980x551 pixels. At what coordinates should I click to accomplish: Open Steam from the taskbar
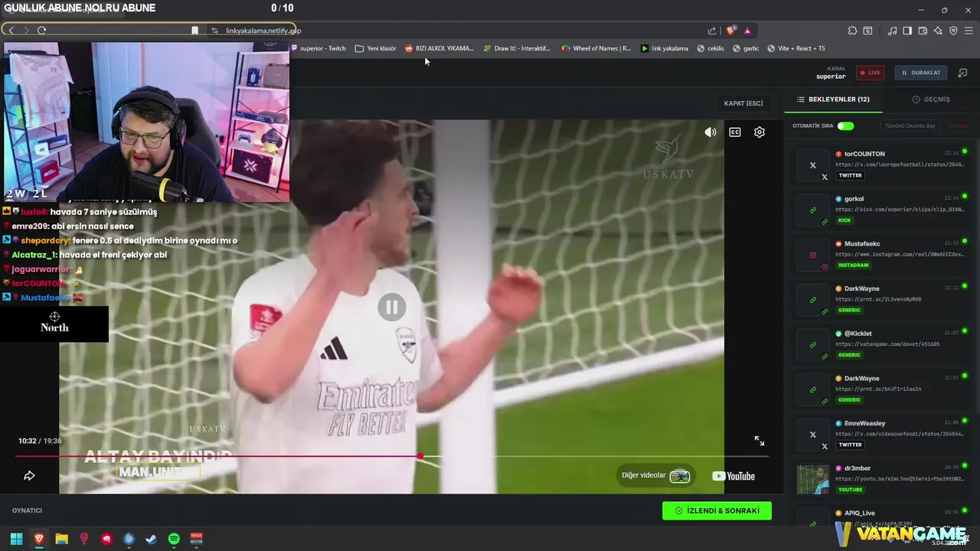tap(152, 539)
